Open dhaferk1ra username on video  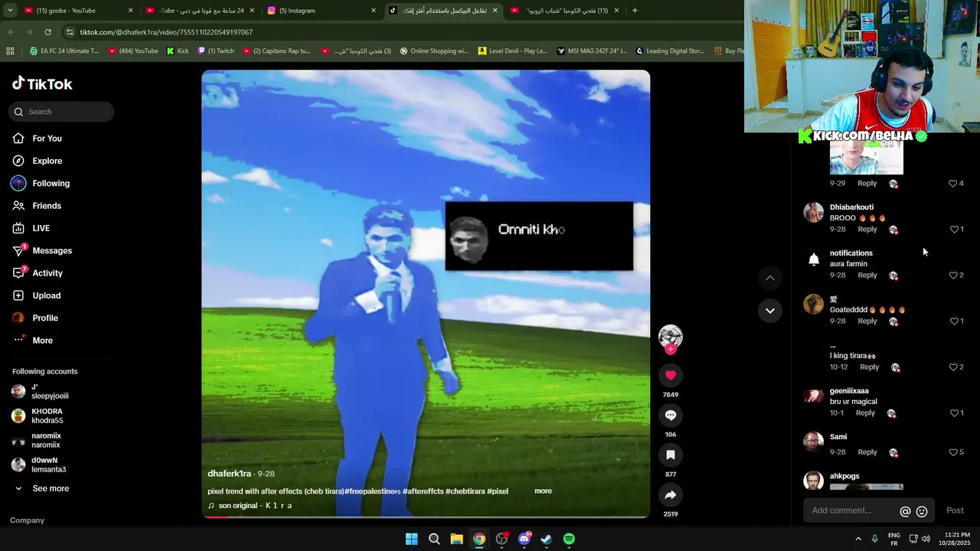point(229,474)
